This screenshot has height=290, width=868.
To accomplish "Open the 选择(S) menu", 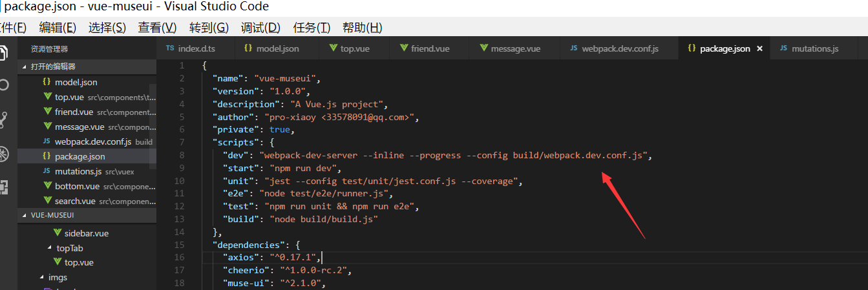I will click(107, 28).
